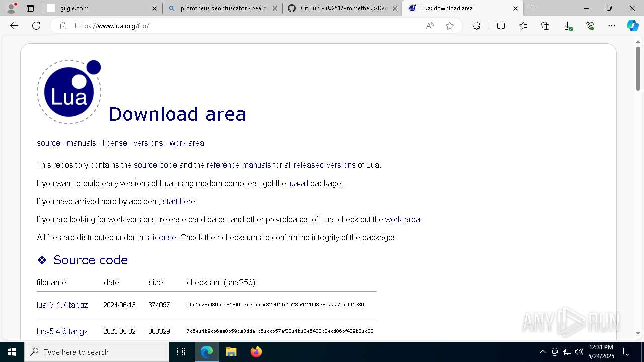Open a new browser tab
The width and height of the screenshot is (644, 362).
point(532,8)
